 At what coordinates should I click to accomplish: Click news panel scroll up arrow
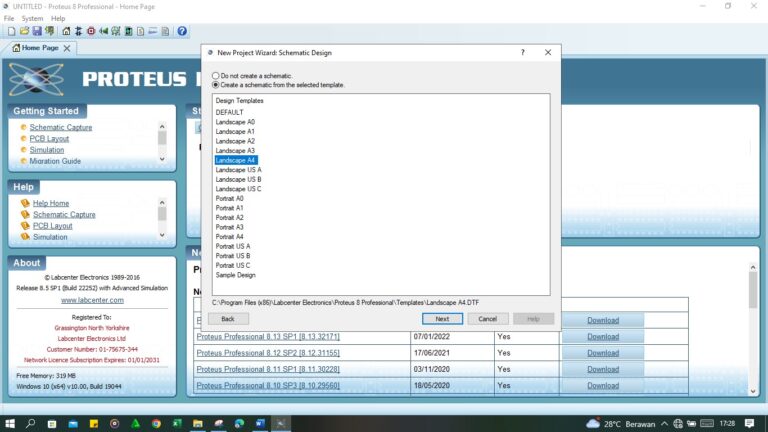(753, 267)
